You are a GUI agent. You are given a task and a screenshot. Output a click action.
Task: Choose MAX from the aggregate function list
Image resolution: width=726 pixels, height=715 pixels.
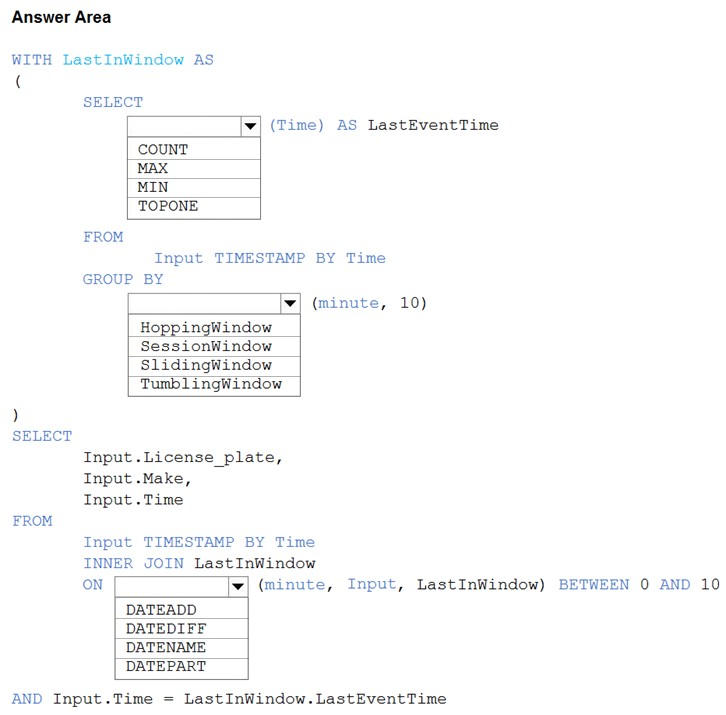pyautogui.click(x=194, y=169)
